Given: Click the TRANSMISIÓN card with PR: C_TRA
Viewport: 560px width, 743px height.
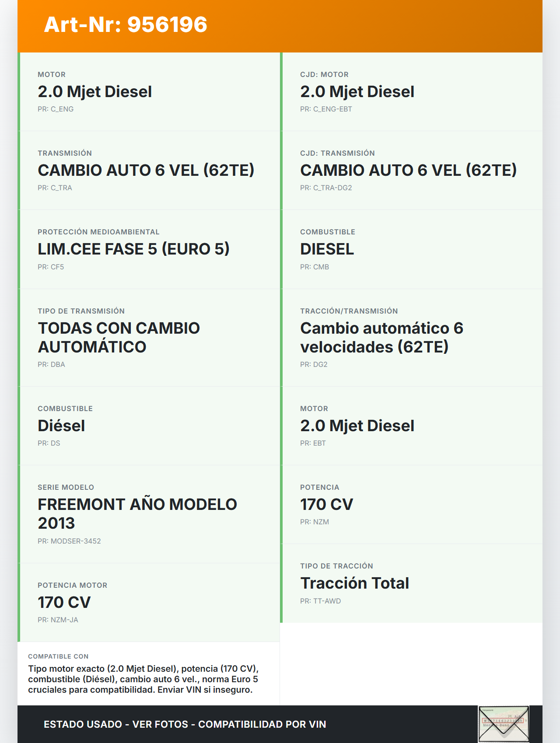Looking at the screenshot, I should (x=150, y=171).
